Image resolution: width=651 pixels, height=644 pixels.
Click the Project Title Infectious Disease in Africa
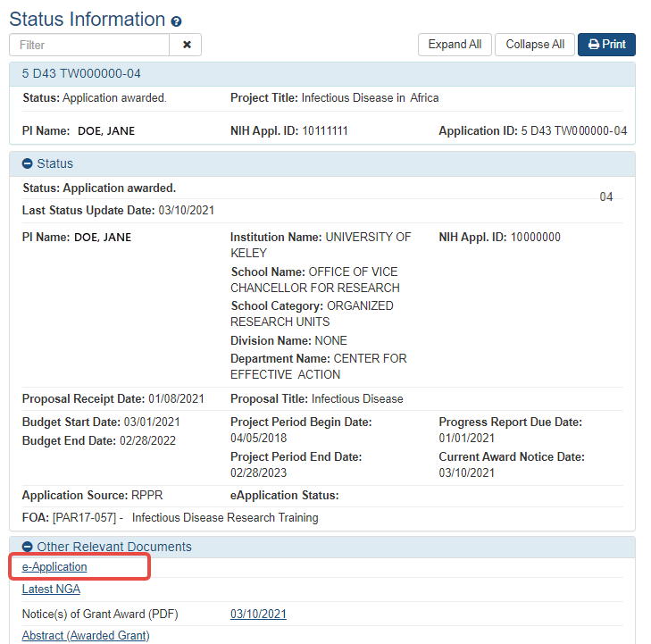click(x=370, y=97)
